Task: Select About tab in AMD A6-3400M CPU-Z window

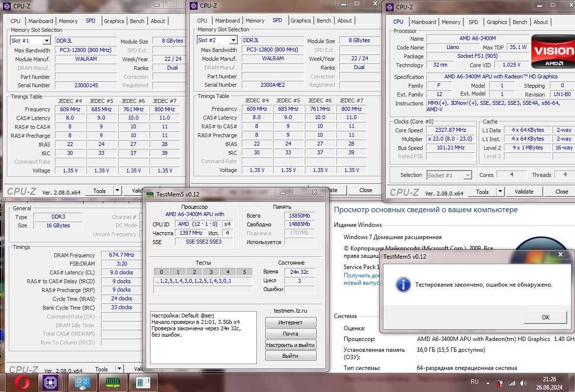Action: (541, 22)
